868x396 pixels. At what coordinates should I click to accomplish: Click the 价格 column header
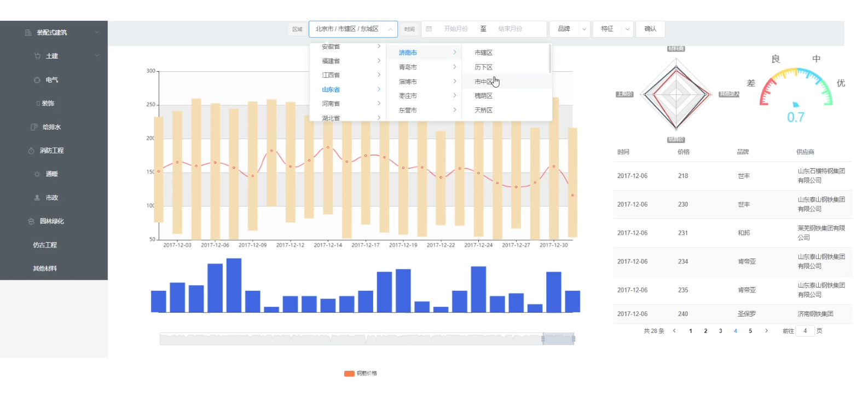pyautogui.click(x=684, y=152)
